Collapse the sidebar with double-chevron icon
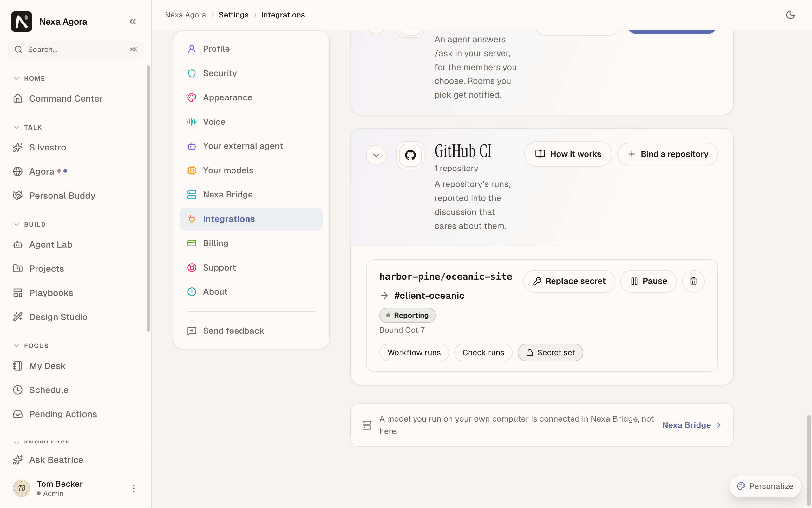 click(x=133, y=22)
